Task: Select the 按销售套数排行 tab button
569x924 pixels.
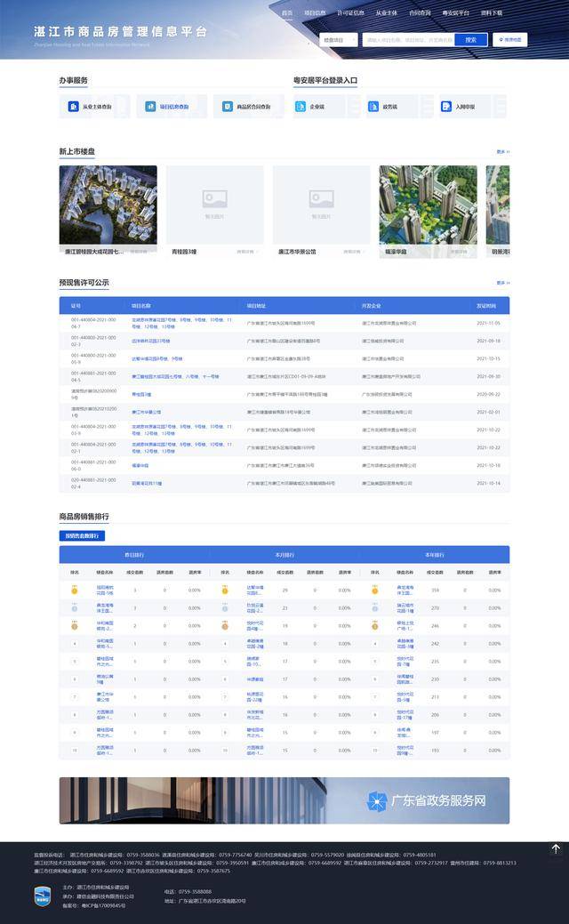Action: pos(82,535)
